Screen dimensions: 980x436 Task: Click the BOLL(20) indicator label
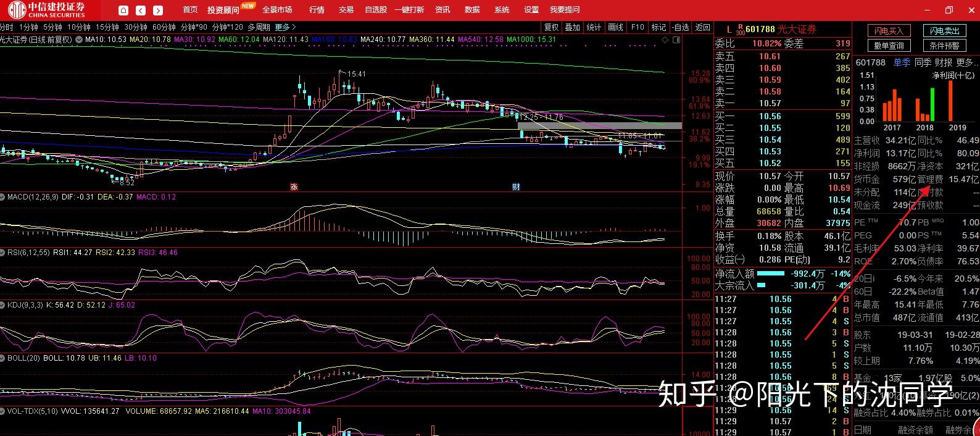(25, 358)
